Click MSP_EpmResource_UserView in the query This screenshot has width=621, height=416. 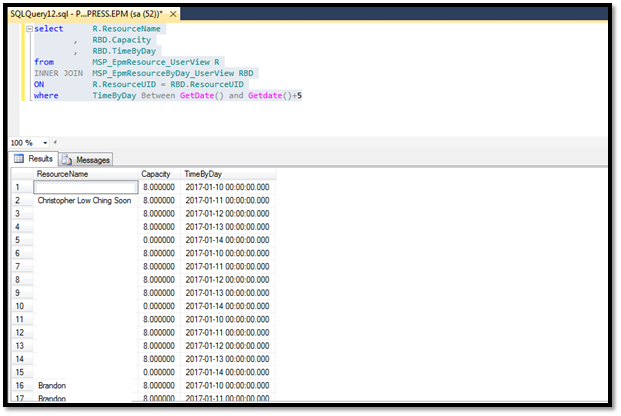pyautogui.click(x=146, y=62)
